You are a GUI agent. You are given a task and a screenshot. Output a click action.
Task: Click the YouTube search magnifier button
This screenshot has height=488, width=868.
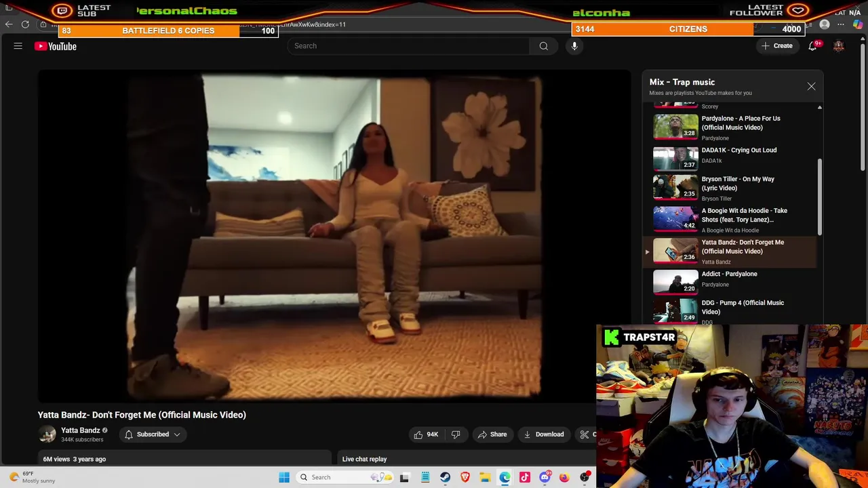(543, 46)
